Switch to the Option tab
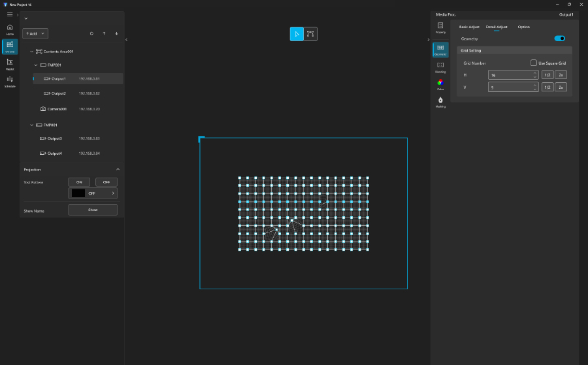This screenshot has width=588, height=365. click(523, 27)
